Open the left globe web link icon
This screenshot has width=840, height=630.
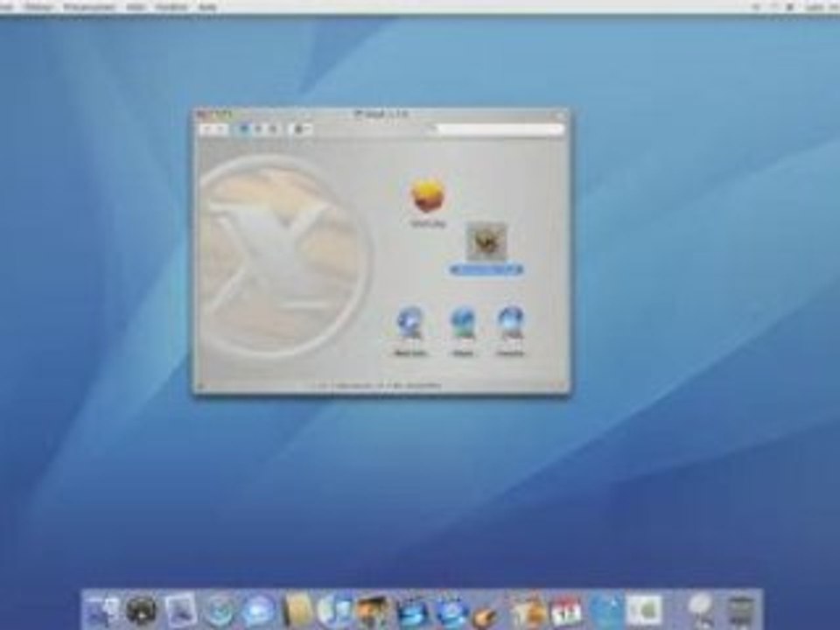410,324
